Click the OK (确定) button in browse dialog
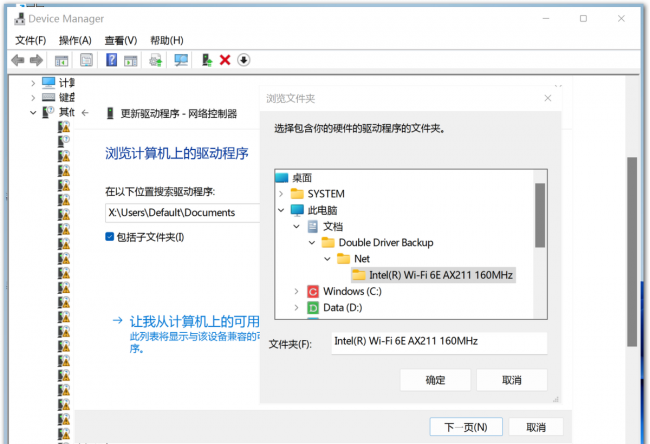The image size is (650, 444). pos(435,380)
